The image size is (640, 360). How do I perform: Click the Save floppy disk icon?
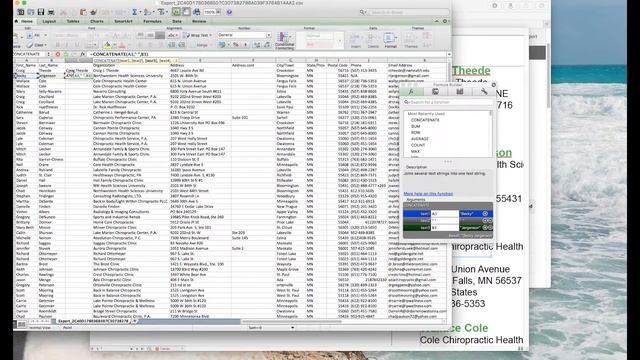tap(41, 12)
